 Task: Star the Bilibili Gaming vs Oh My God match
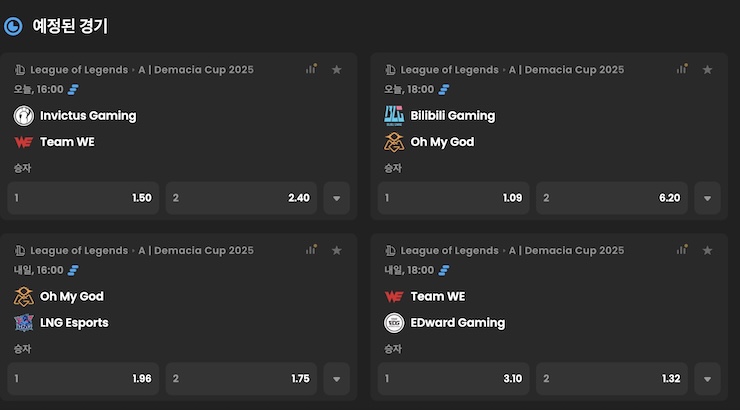click(x=707, y=69)
